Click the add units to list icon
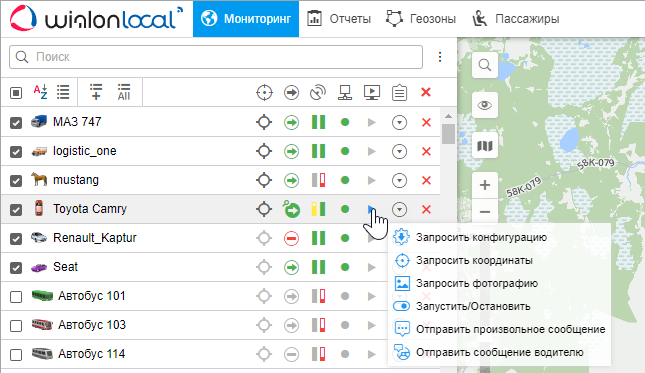The height and width of the screenshot is (373, 645). click(96, 92)
